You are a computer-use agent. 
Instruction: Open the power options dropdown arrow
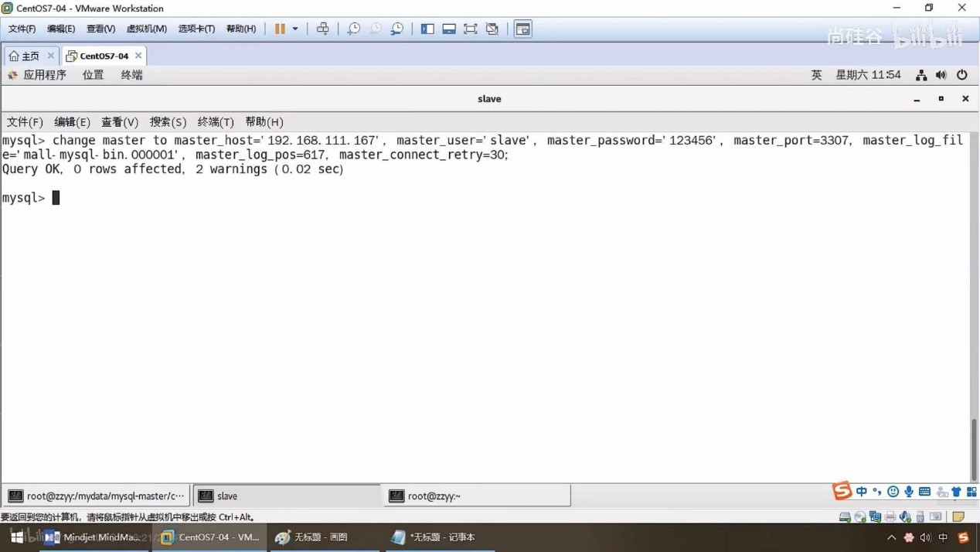(294, 29)
